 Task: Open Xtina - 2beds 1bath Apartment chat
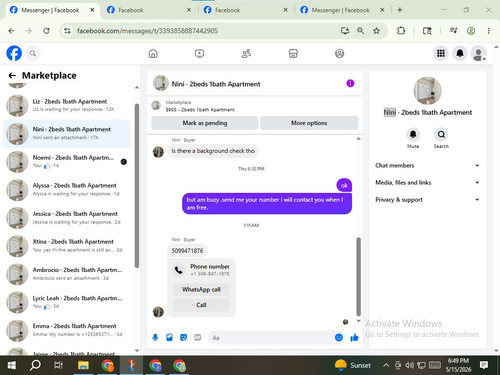pyautogui.click(x=67, y=246)
